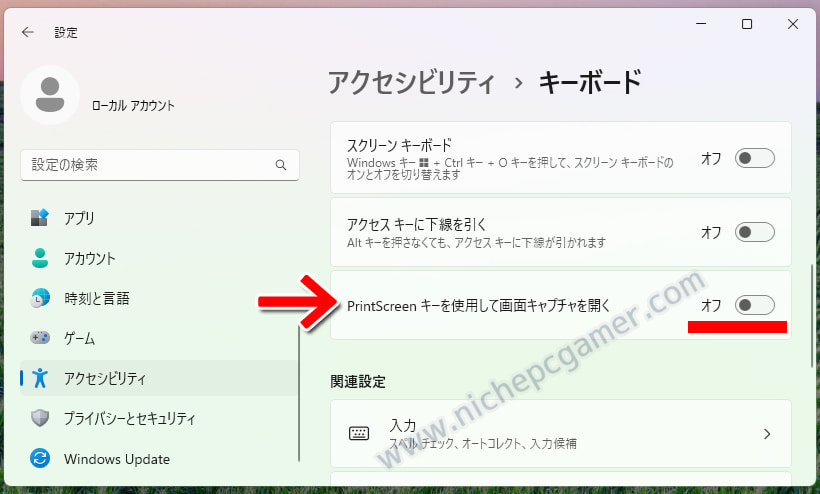Open プライバシーとセキュリティ in the sidebar
Screen dimensions: 820x494
(160, 418)
